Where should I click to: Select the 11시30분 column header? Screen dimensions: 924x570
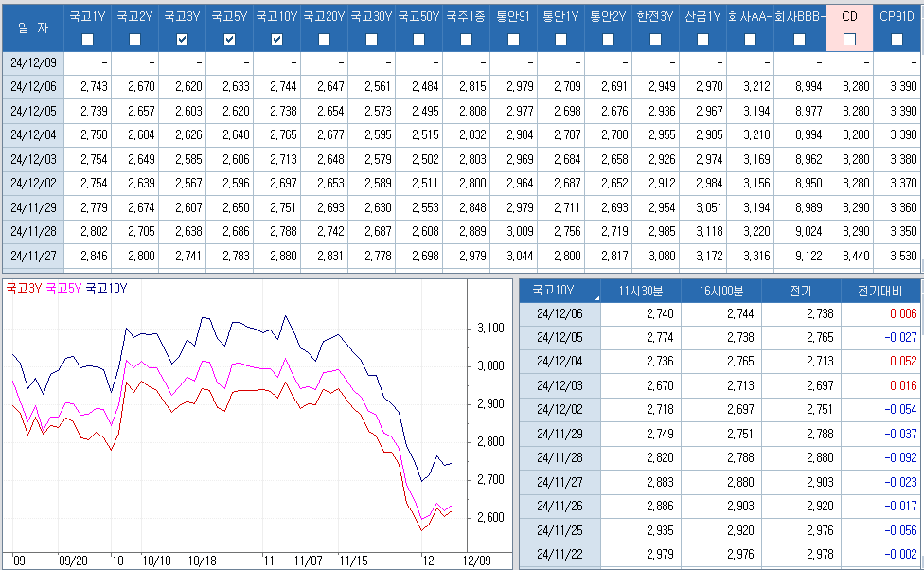coord(639,291)
